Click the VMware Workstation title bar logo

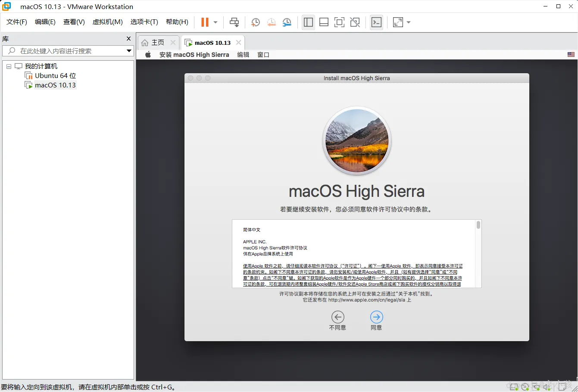click(6, 6)
